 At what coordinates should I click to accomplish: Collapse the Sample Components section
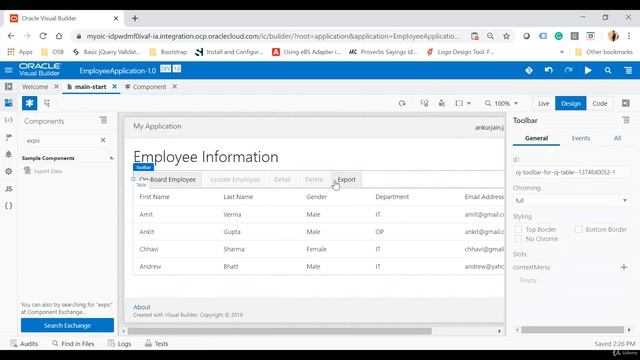(111, 158)
